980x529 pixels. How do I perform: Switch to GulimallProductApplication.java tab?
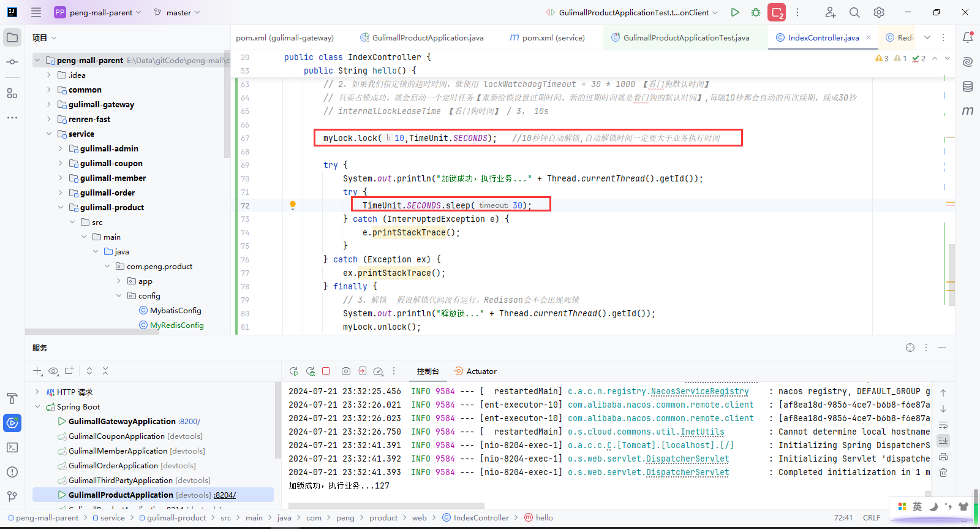tap(423, 37)
